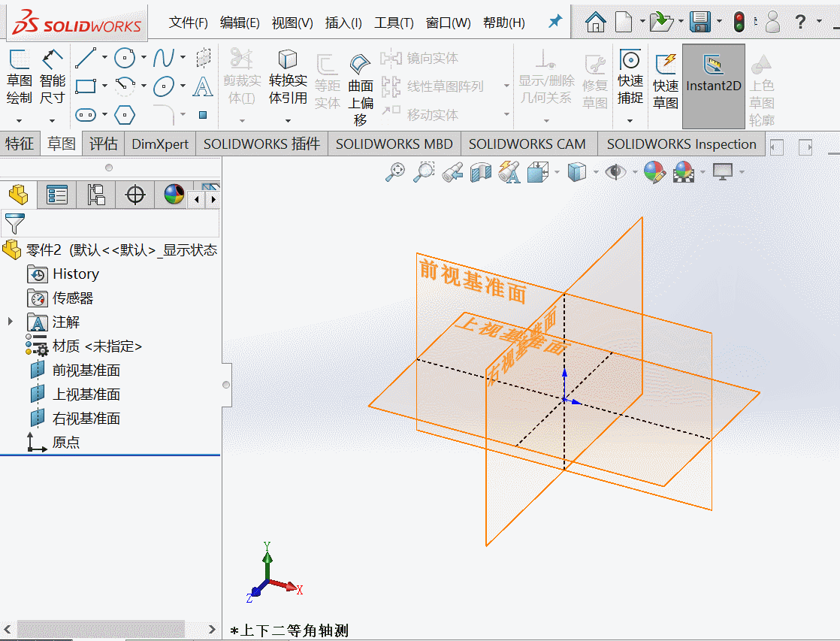Select the Spline sketch tool
The height and width of the screenshot is (641, 840).
(x=164, y=57)
